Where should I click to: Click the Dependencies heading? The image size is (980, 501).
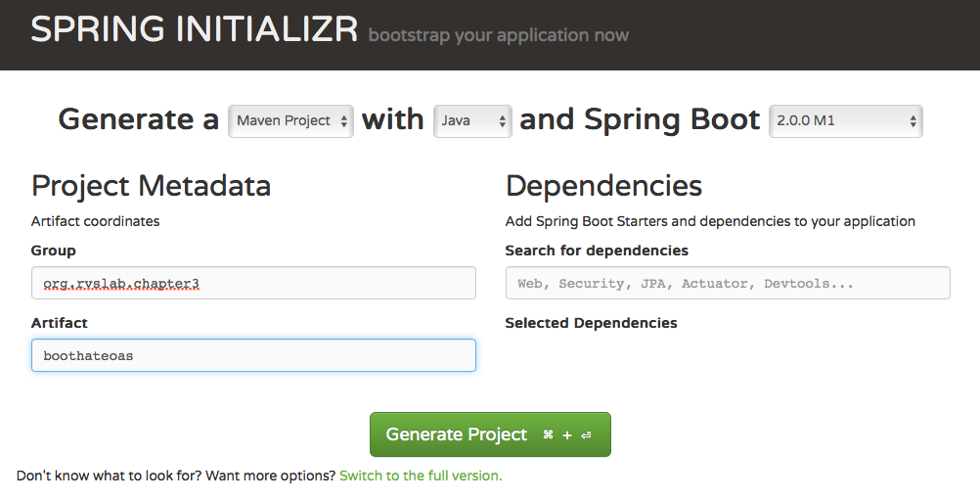point(603,186)
